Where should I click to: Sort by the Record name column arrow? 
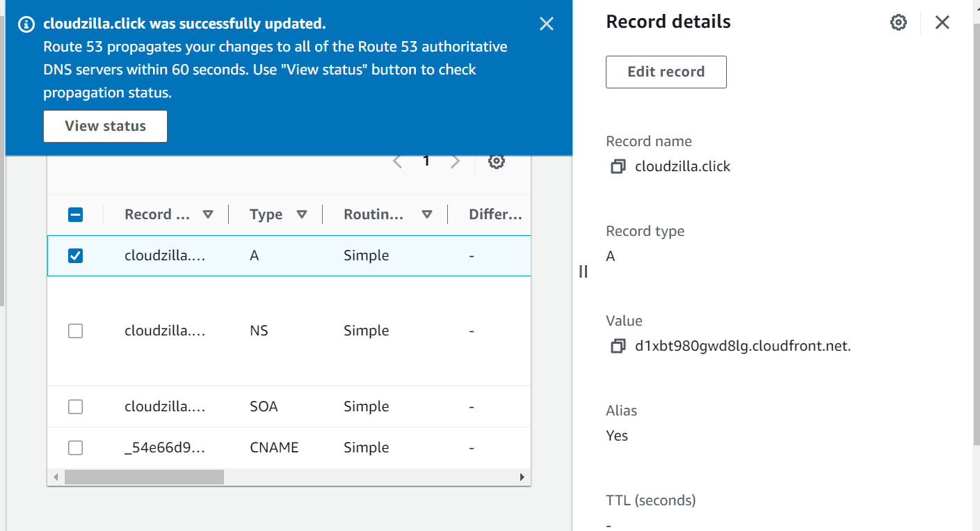pyautogui.click(x=207, y=214)
